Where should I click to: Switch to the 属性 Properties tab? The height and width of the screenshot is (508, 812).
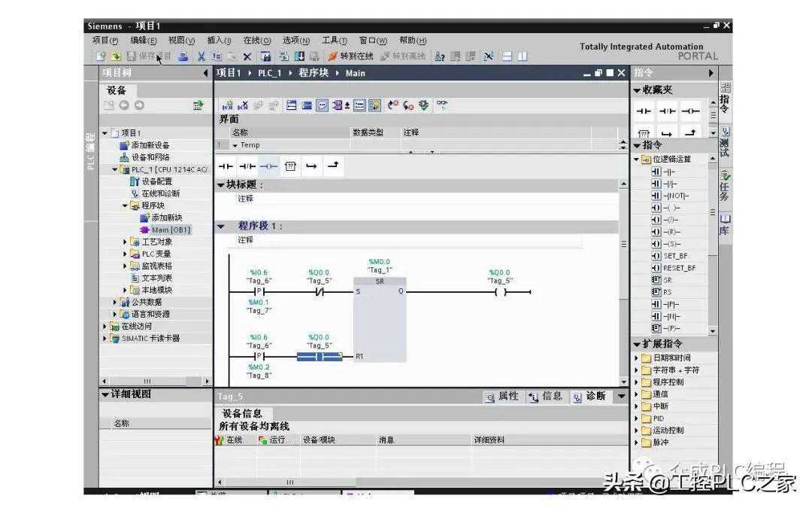(501, 397)
